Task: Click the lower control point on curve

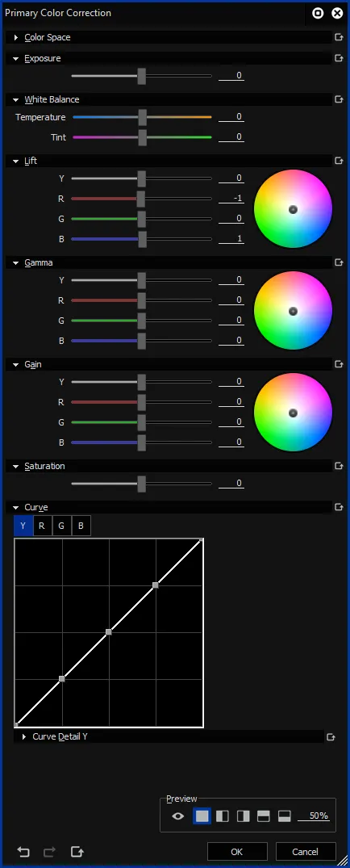Action: point(62,679)
